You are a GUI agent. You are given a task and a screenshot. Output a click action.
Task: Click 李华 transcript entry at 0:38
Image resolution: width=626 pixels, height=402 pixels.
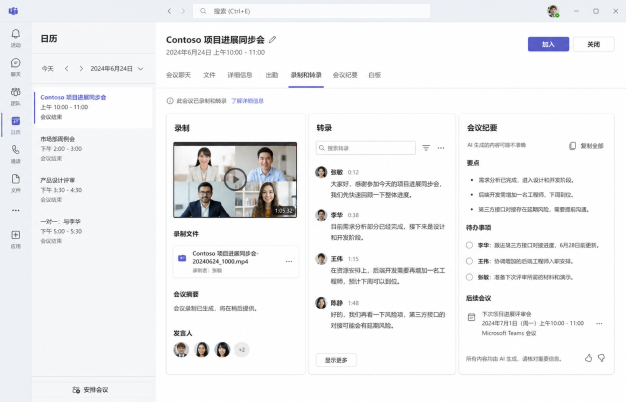point(380,226)
